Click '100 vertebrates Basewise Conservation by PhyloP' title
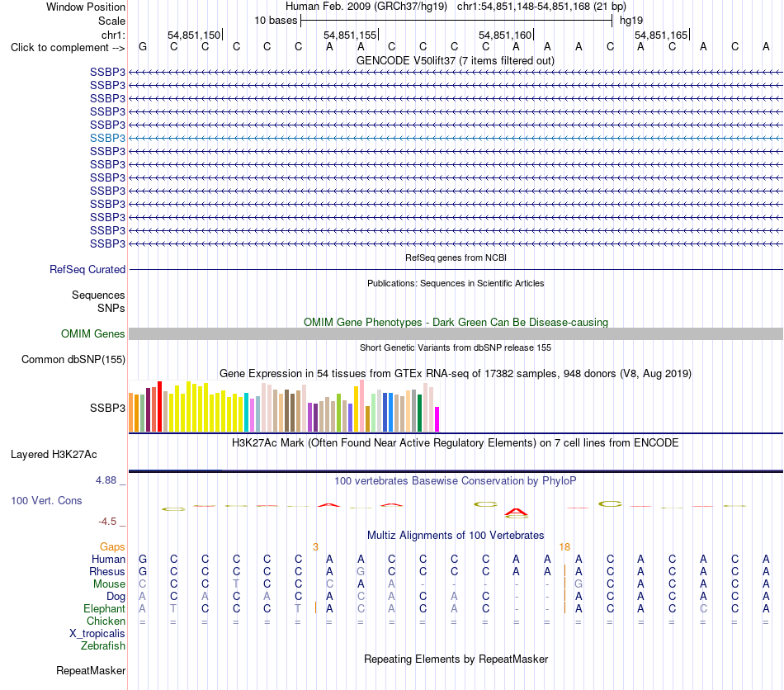 tap(456, 481)
